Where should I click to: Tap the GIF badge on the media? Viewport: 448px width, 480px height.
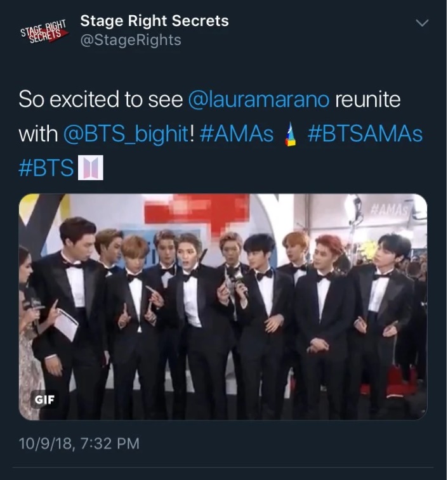(43, 399)
